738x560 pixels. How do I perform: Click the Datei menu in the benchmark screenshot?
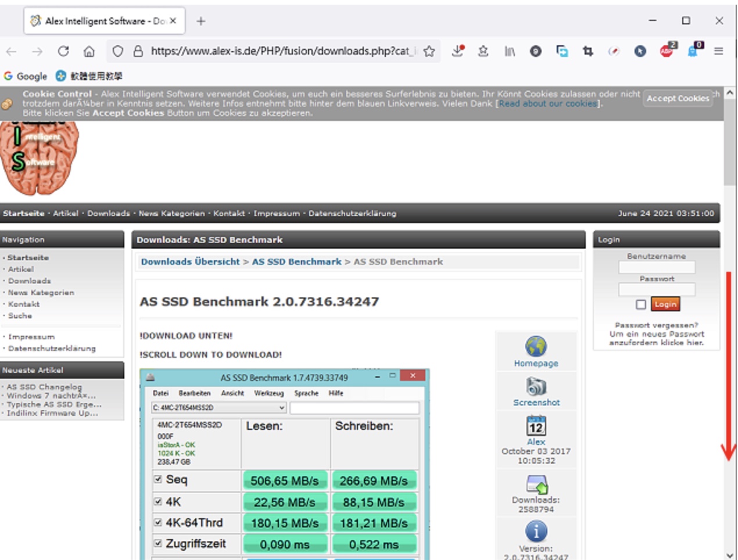(160, 393)
